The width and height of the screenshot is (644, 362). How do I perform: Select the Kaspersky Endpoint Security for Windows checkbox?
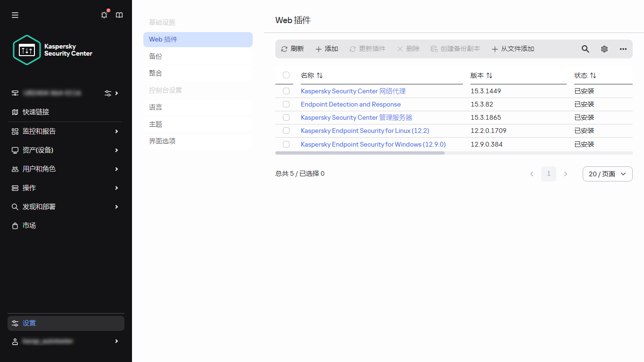click(286, 144)
